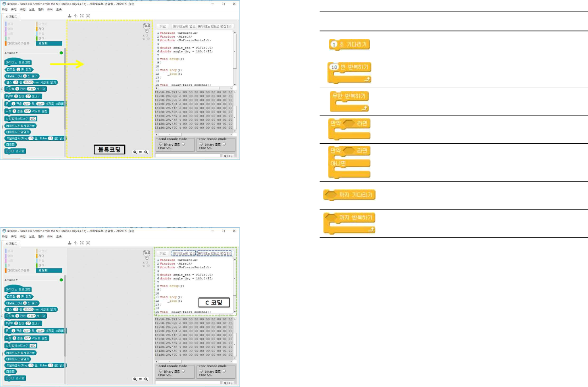Screen dimensions: 588x387
Task: Select the 로보트 block category, upper mBlock window
Action: coord(49,43)
